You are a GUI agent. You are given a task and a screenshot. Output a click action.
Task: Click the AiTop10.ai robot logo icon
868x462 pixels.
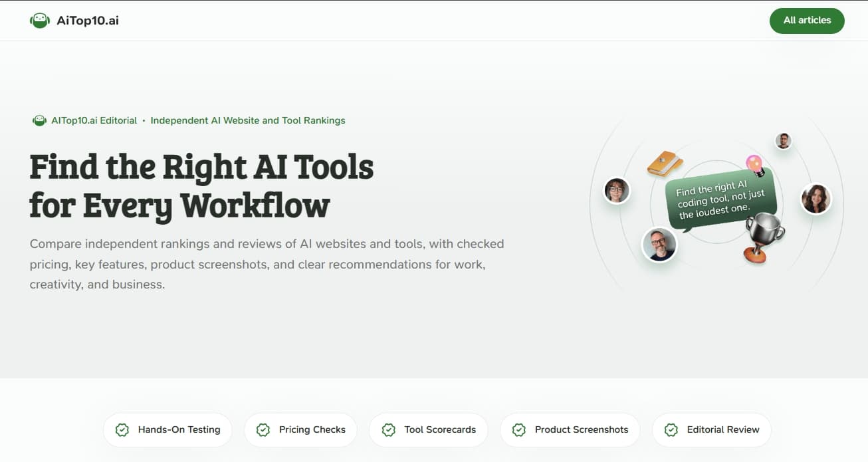tap(40, 21)
